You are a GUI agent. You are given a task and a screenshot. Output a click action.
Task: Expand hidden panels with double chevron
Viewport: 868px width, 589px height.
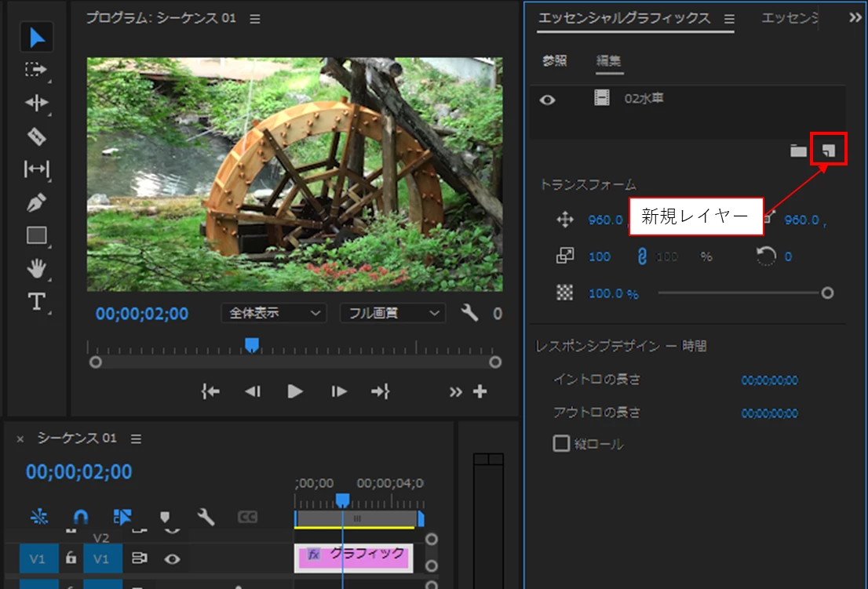(855, 18)
